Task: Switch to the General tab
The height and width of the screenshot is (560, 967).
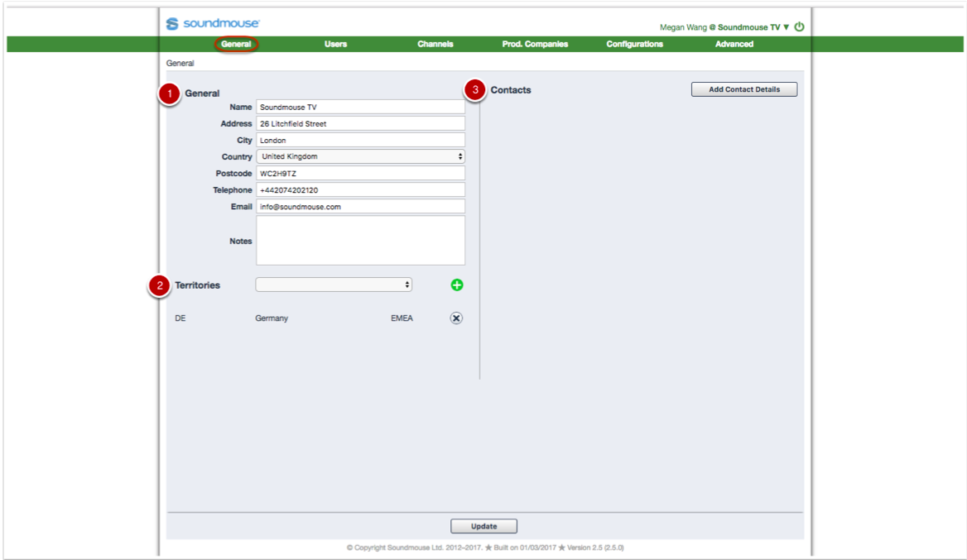Action: click(x=236, y=44)
